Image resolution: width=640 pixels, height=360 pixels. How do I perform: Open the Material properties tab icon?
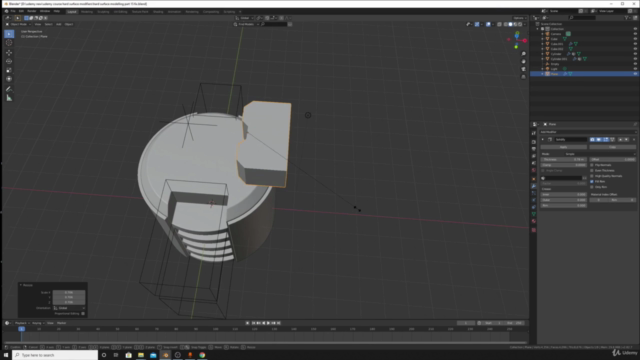click(533, 221)
